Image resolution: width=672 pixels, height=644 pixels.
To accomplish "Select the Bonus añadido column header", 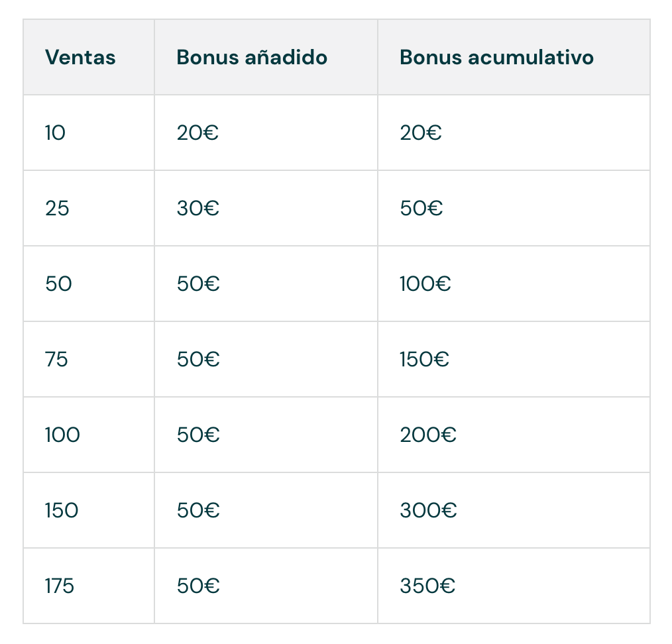I will click(x=252, y=58).
